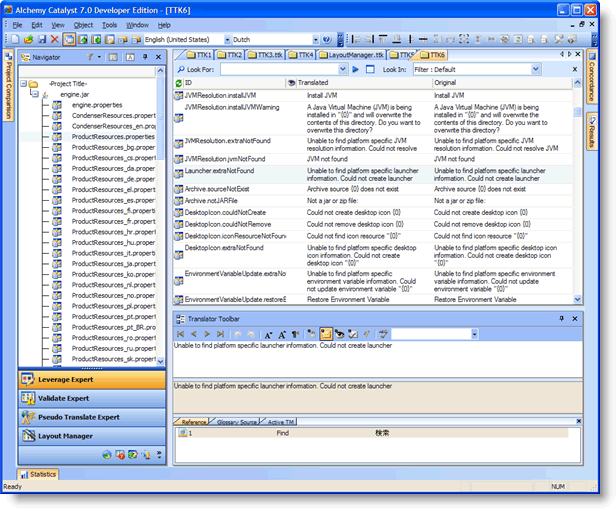The image size is (616, 510).
Task: Switch to the TTK3.ttk tab
Action: pyautogui.click(x=266, y=55)
